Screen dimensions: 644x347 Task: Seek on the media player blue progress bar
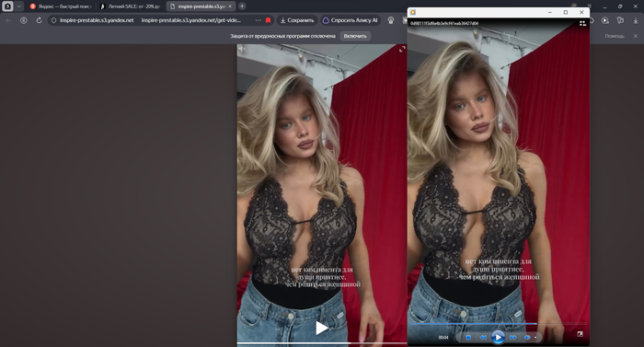499,324
